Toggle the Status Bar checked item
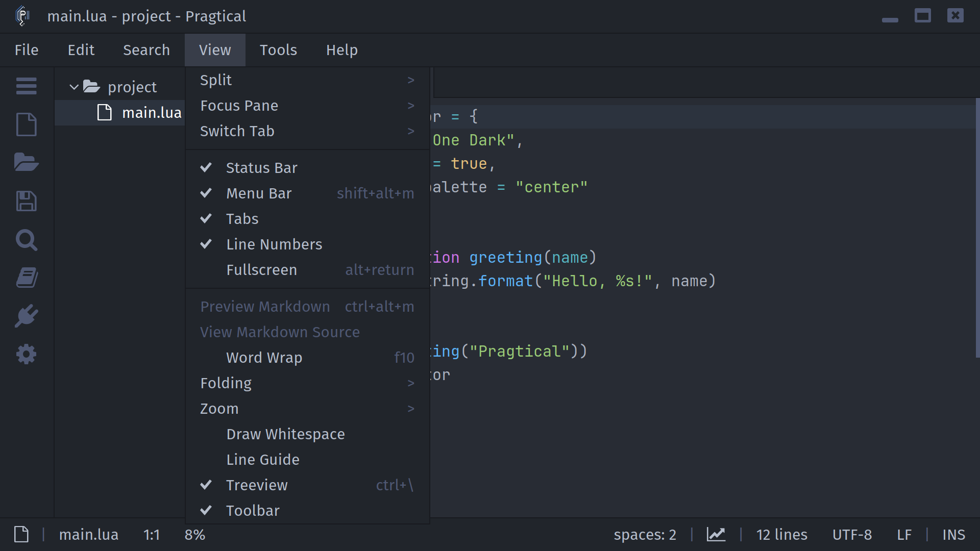Image resolution: width=980 pixels, height=551 pixels. click(x=307, y=168)
